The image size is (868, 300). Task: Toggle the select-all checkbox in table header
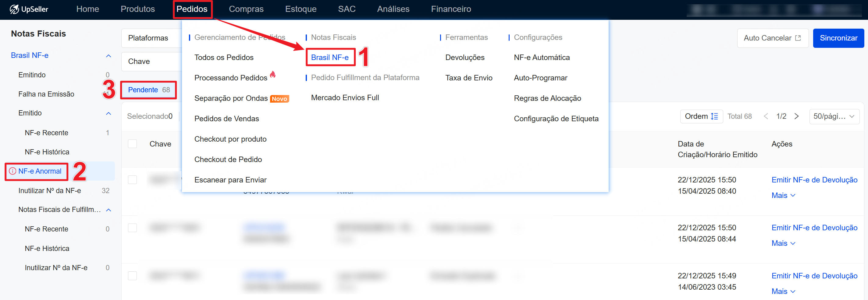(x=132, y=144)
